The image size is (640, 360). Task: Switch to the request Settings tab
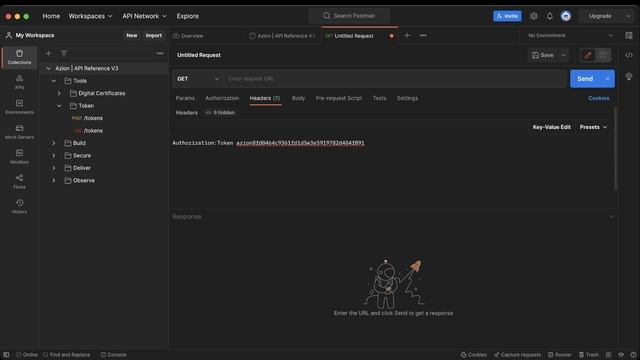(x=407, y=98)
